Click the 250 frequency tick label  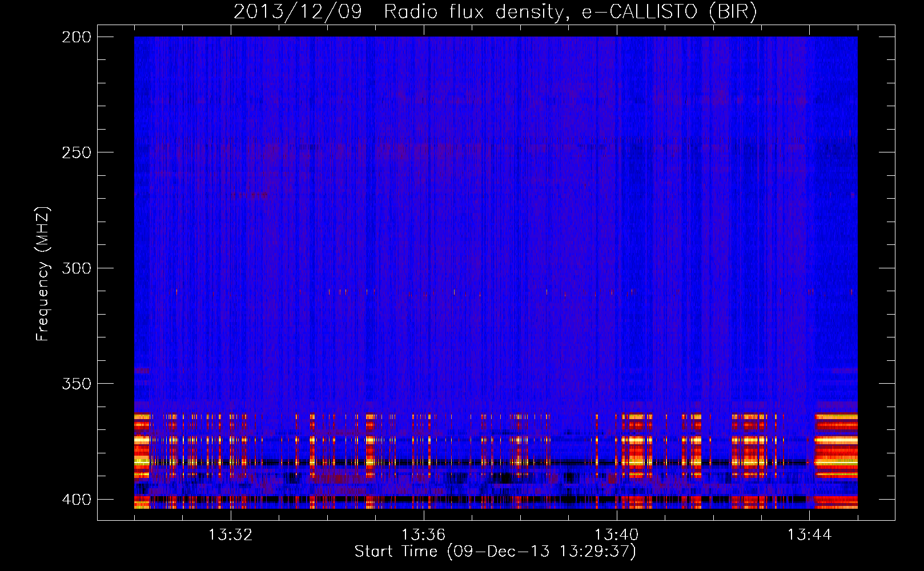pos(76,152)
